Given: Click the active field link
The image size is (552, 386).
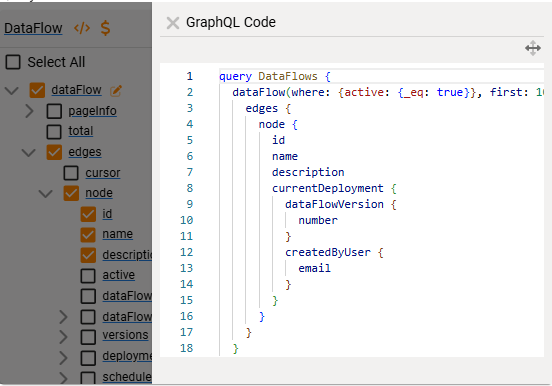Looking at the screenshot, I should coord(119,275).
